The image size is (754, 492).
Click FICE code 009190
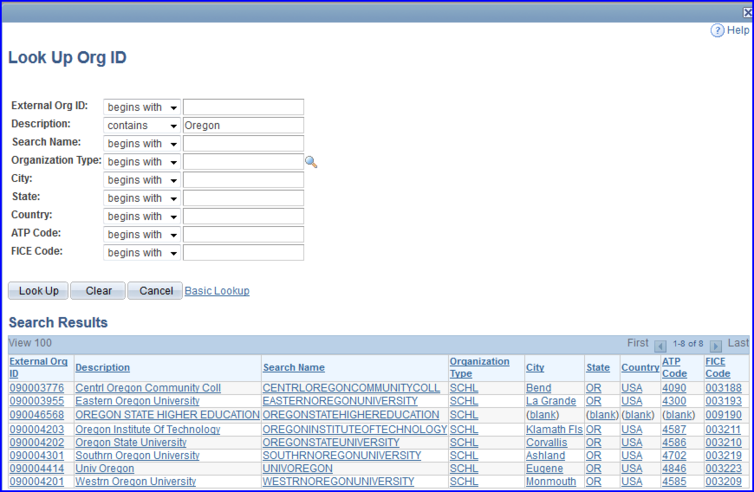click(724, 415)
